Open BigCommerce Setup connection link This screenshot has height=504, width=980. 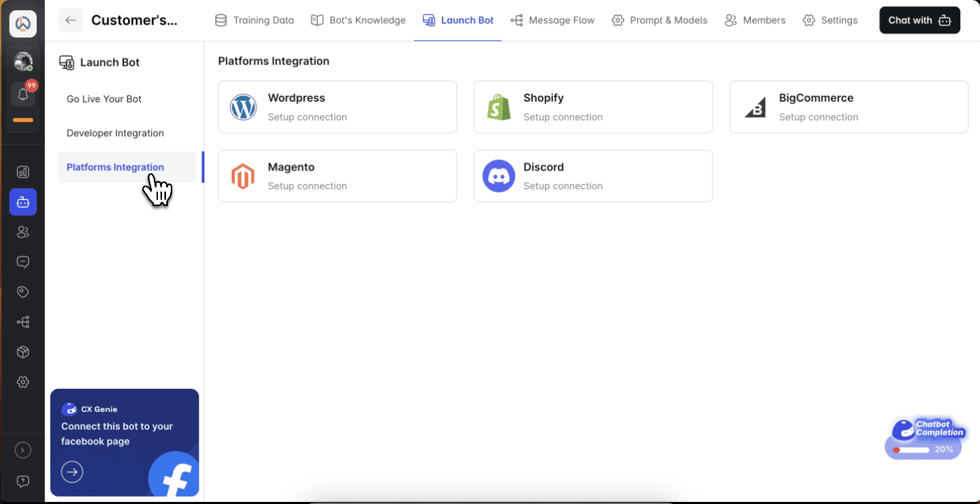click(x=818, y=117)
